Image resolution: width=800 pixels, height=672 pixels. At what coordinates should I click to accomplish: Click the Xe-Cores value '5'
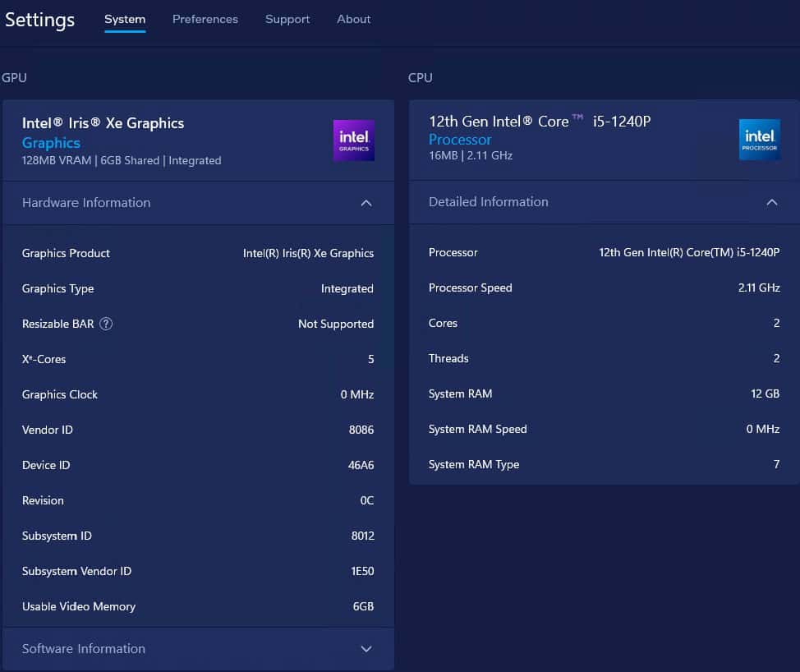coord(371,359)
